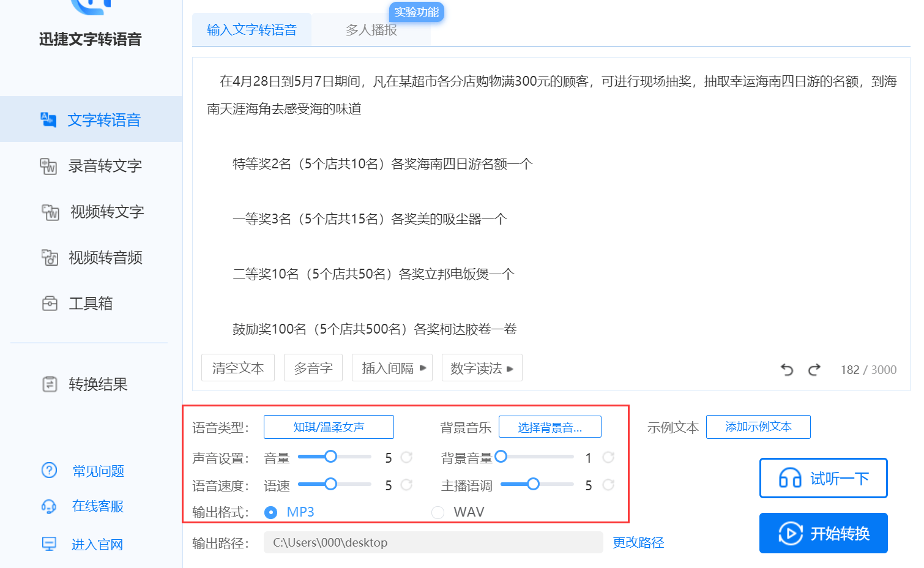The image size is (924, 568).
Task: Adjust the 语速 slider
Action: [335, 484]
